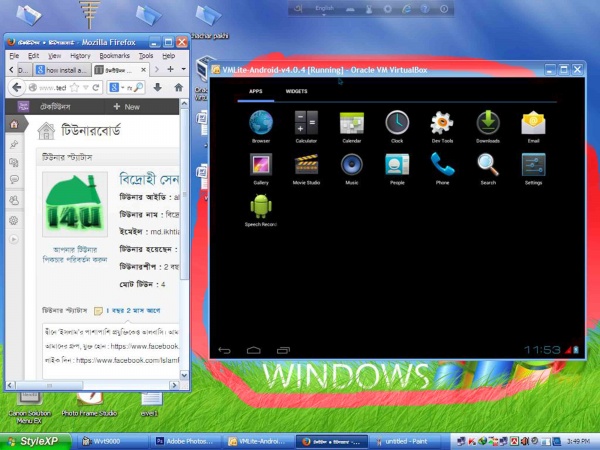The image size is (600, 450).
Task: Click English language in top bar
Action: [x=324, y=8]
